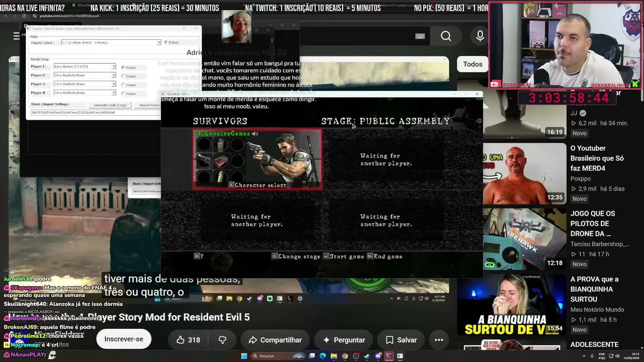This screenshot has height=362, width=644.
Task: Open the Windows Start menu
Action: click(244, 356)
